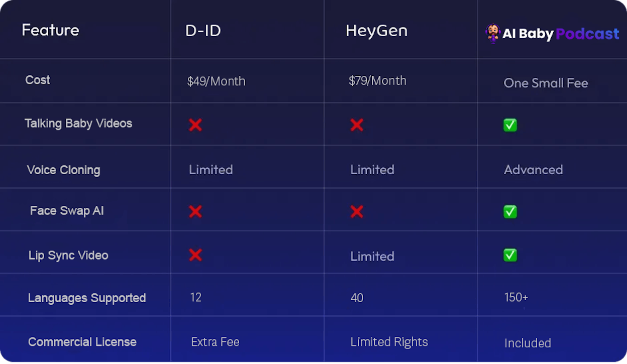Click the $49/Month D-ID price
The height and width of the screenshot is (364, 627).
216,81
